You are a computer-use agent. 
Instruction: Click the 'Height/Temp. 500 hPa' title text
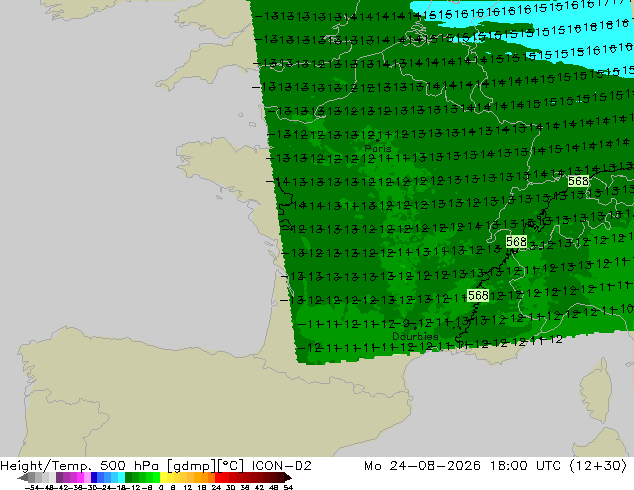79,466
